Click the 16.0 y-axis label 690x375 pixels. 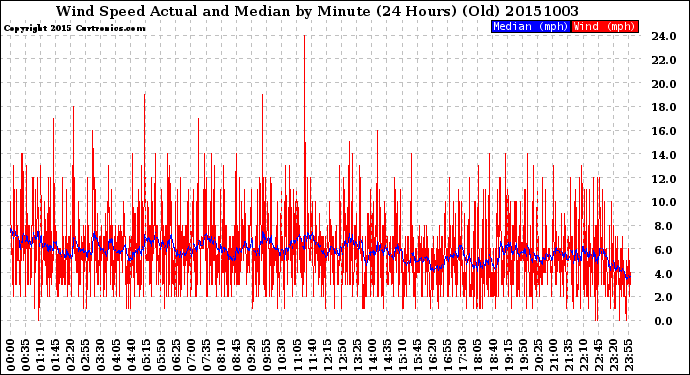[664, 131]
